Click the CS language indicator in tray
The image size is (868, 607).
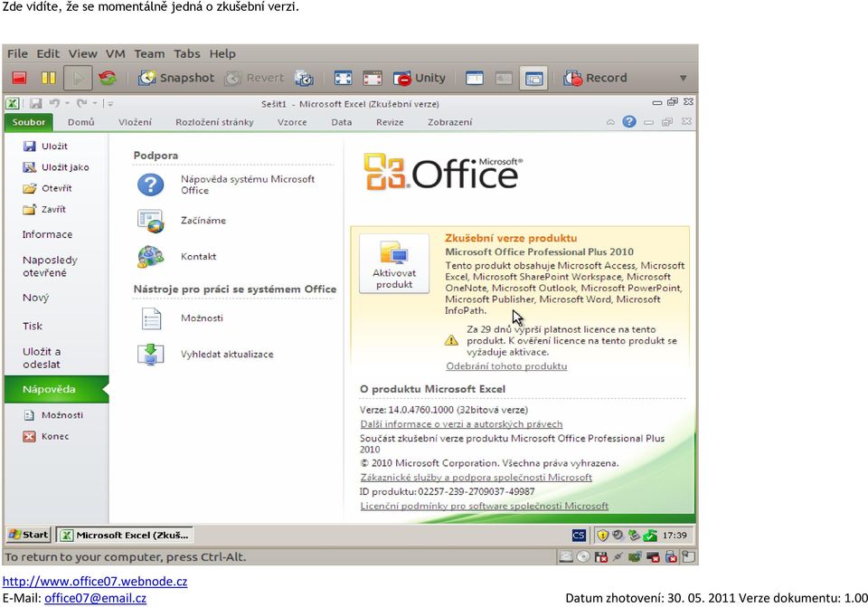[579, 535]
